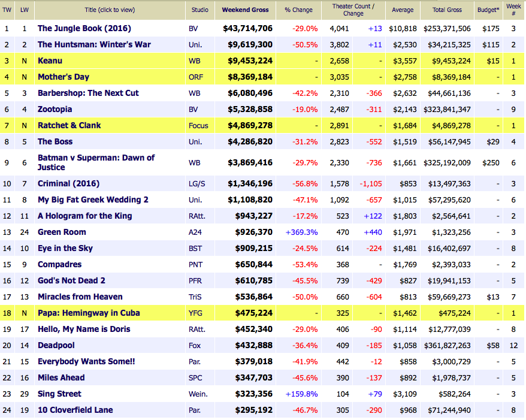Open the Fox studio link
526x420 pixels.
[x=195, y=346]
